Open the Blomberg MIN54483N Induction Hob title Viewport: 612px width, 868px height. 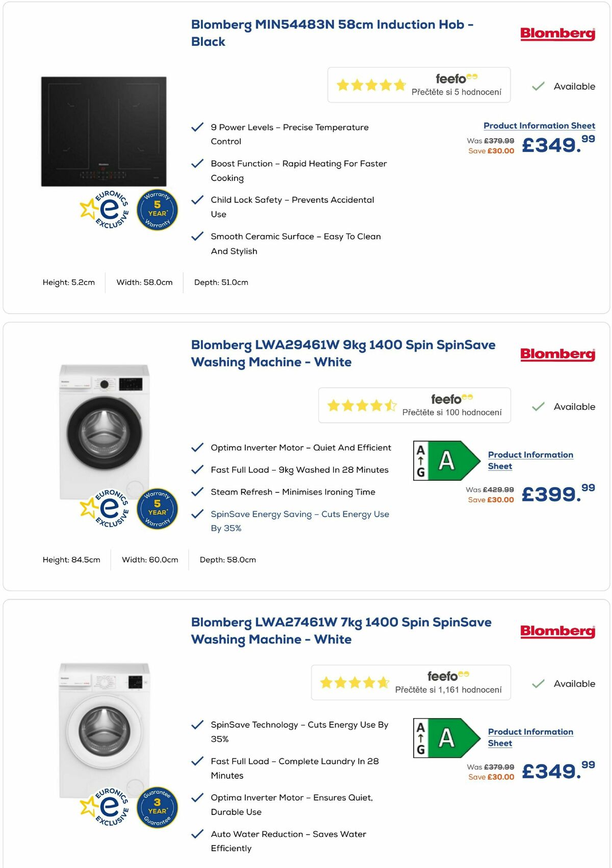point(331,24)
